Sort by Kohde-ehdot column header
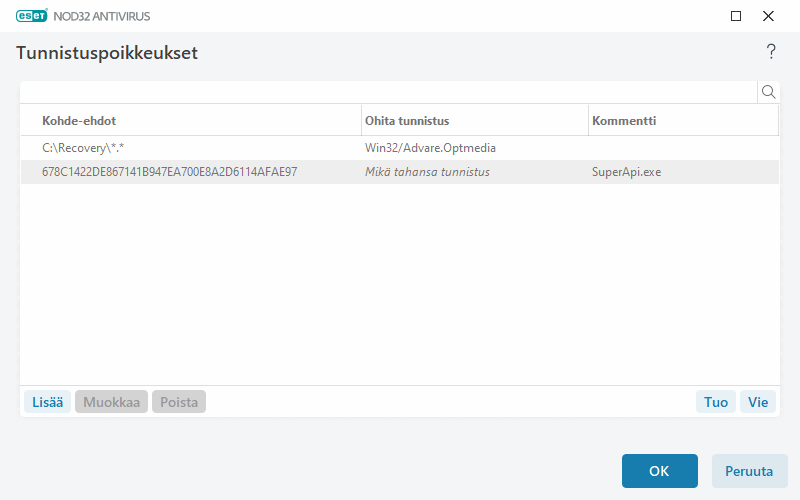This screenshot has width=800, height=500. tap(190, 121)
